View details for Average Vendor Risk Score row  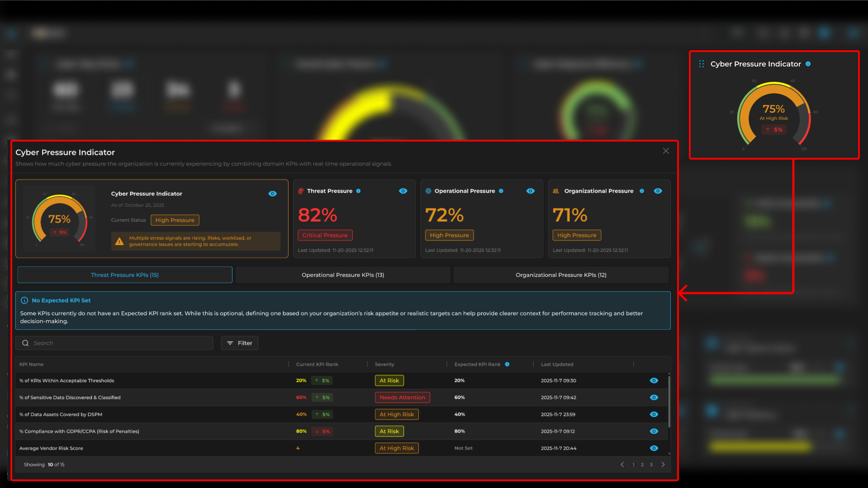click(x=654, y=448)
